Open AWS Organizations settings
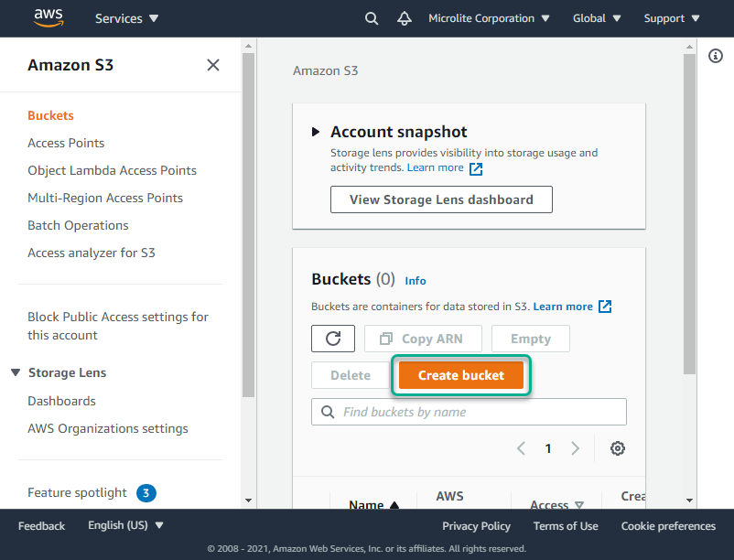Image resolution: width=734 pixels, height=560 pixels. pos(108,429)
